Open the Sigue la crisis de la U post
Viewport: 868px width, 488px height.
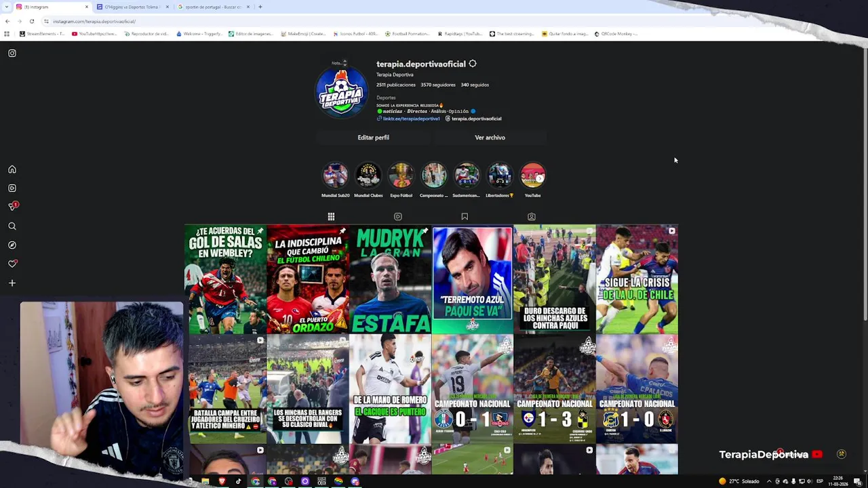coord(637,279)
